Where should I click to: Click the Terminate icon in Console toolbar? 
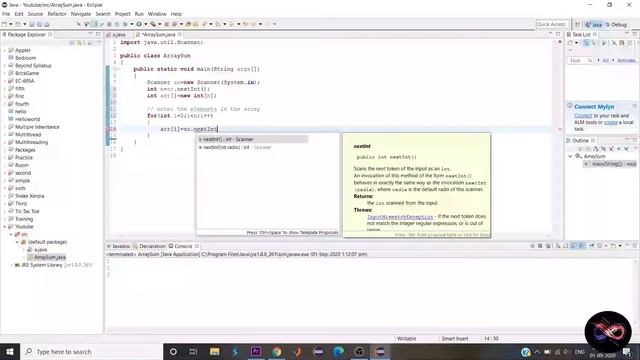point(532,246)
